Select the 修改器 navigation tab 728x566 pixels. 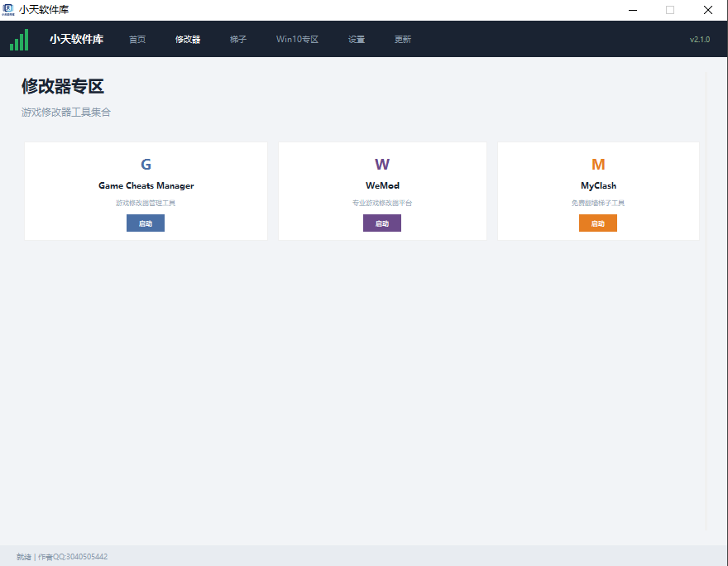[188, 40]
